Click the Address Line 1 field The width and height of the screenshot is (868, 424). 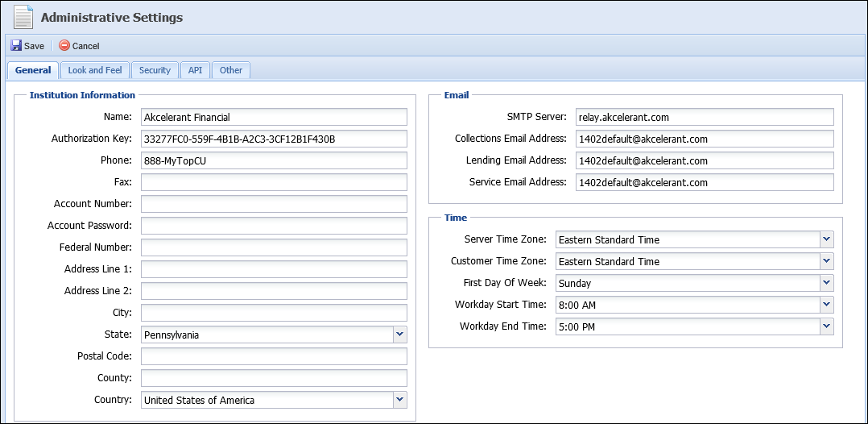(x=274, y=269)
